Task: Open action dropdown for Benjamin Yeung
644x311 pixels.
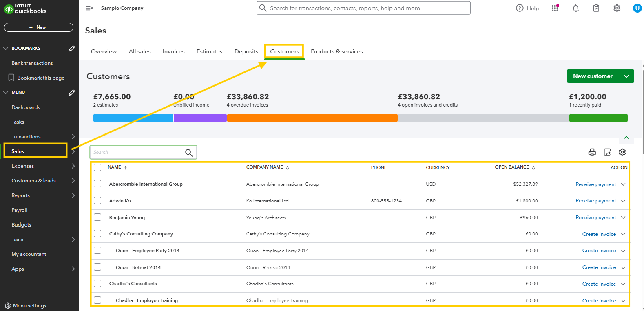Action: coord(623,218)
